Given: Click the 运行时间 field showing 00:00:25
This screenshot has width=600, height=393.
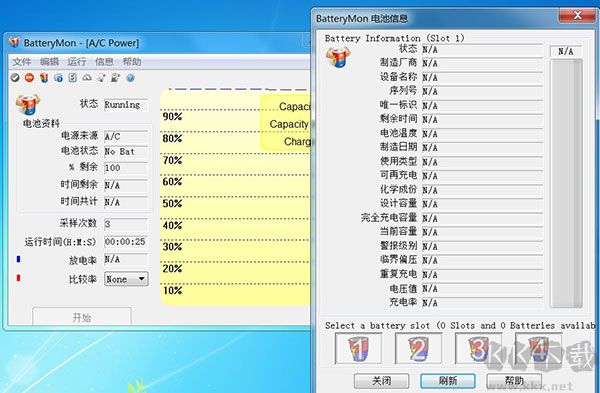Looking at the screenshot, I should 126,241.
